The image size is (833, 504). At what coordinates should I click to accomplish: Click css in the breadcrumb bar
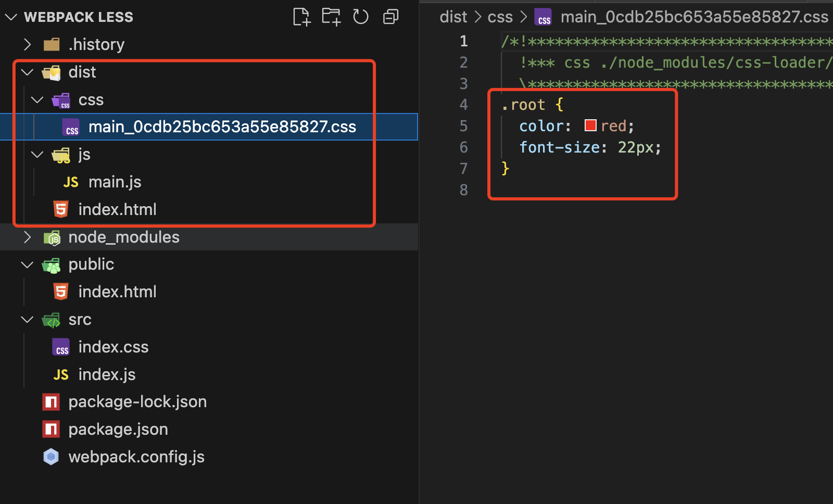pyautogui.click(x=499, y=17)
